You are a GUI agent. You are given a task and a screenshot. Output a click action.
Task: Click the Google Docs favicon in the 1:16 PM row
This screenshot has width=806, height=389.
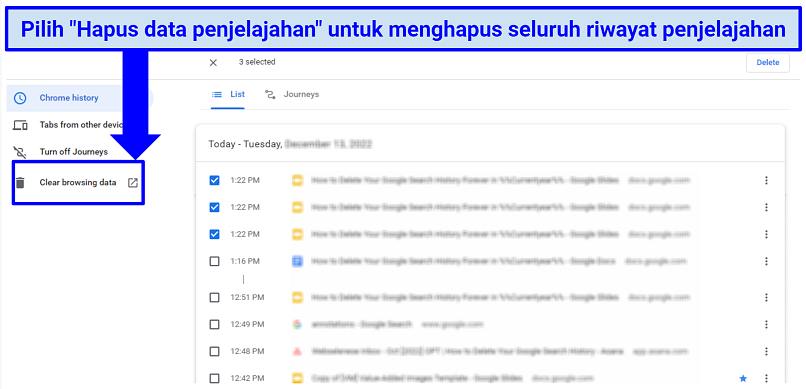coord(297,261)
